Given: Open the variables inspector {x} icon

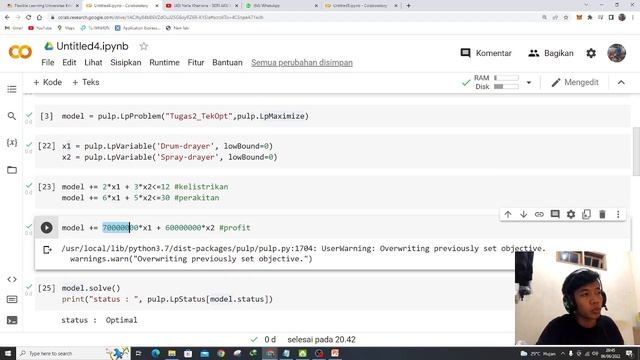Looking at the screenshot, I should (x=12, y=142).
